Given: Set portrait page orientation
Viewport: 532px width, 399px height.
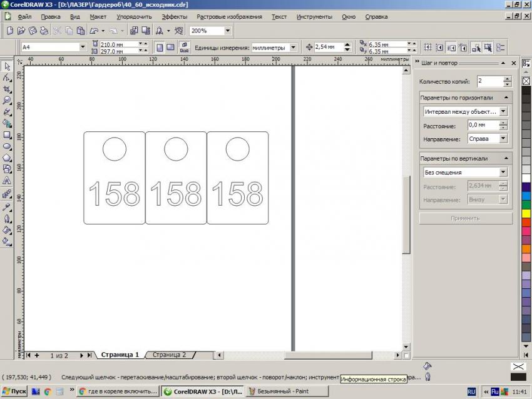Looking at the screenshot, I should [159, 47].
